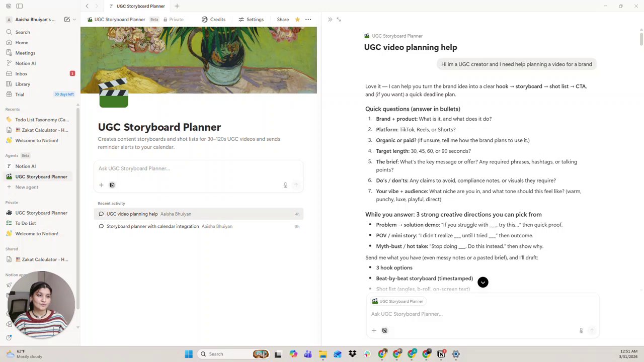Open File Explorer from the taskbar
Image resolution: width=644 pixels, height=362 pixels.
(x=323, y=354)
